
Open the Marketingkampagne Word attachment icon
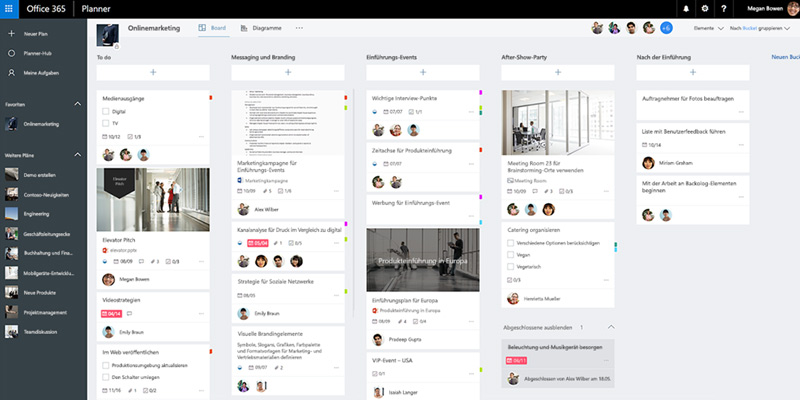[x=240, y=181]
